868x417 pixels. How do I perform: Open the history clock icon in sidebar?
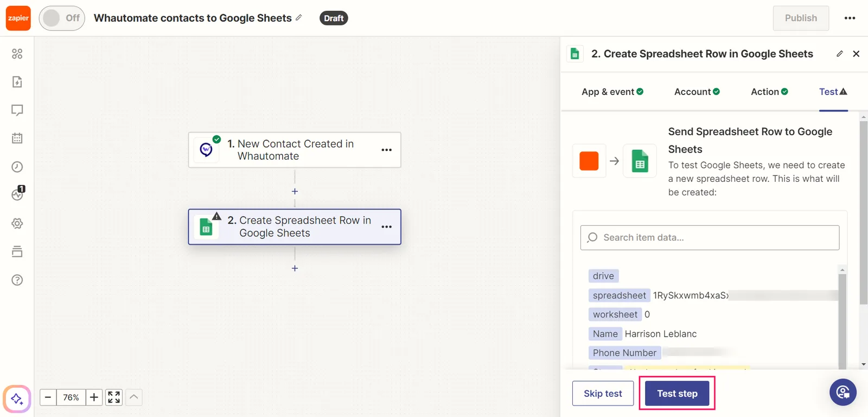point(17,167)
